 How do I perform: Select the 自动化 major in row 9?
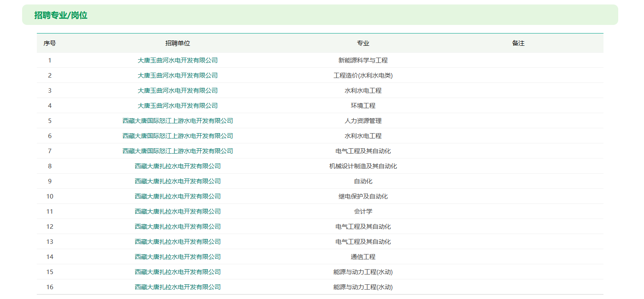click(x=363, y=181)
